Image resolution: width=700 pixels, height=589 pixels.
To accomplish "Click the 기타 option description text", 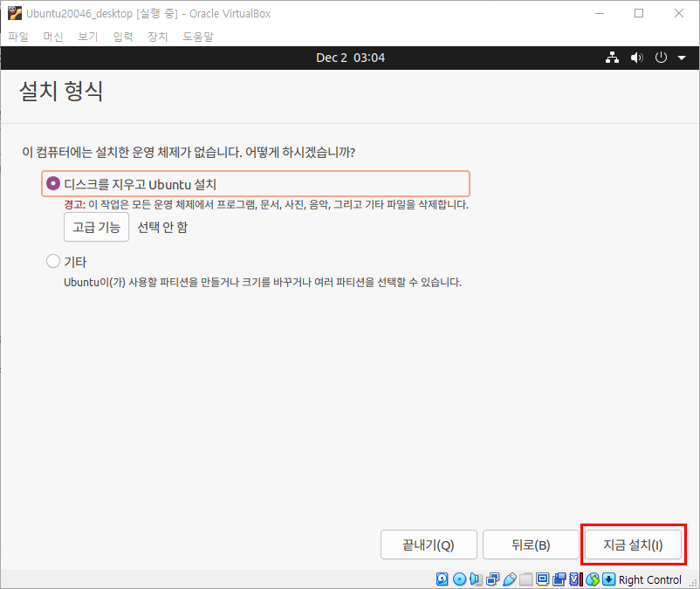I will 263,282.
